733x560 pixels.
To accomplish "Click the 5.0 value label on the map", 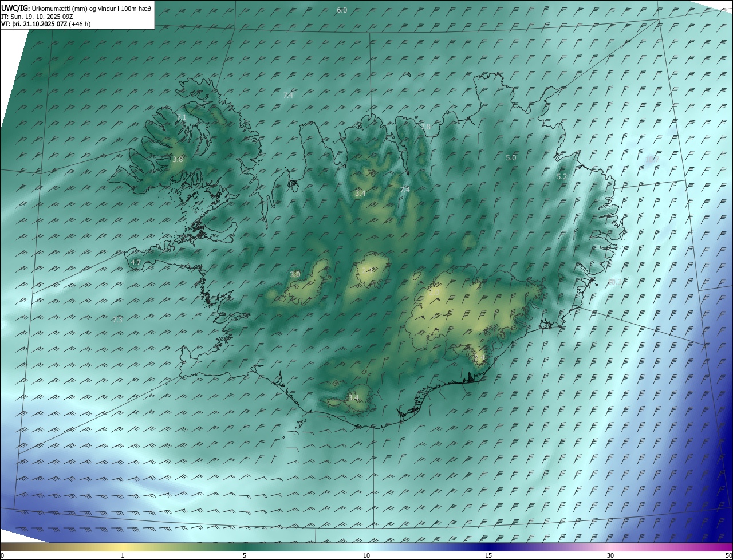I will point(511,157).
